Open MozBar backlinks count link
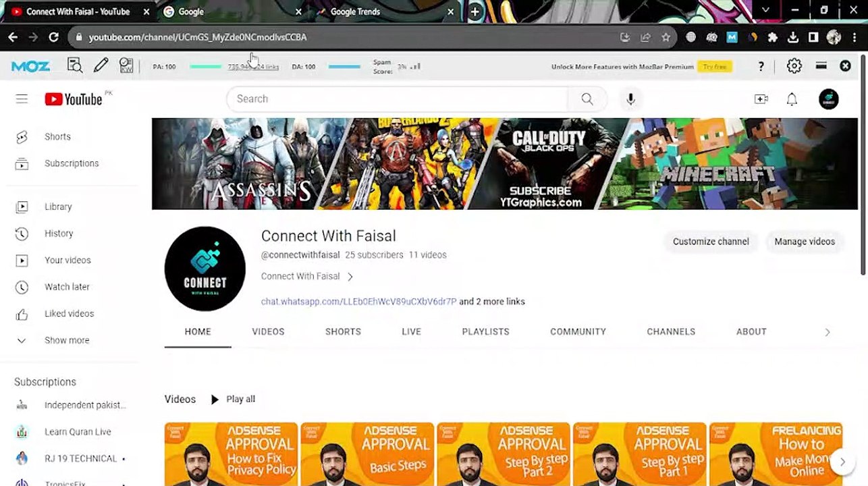Screen dimensions: 868x486 pos(253,67)
